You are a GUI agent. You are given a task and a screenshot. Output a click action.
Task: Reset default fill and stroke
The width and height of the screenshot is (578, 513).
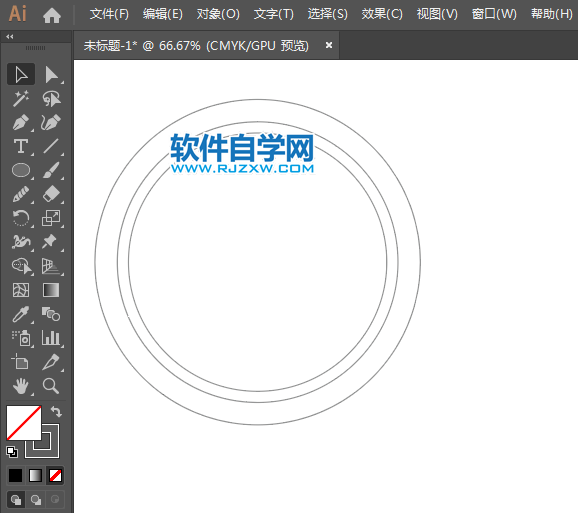[x=12, y=452]
